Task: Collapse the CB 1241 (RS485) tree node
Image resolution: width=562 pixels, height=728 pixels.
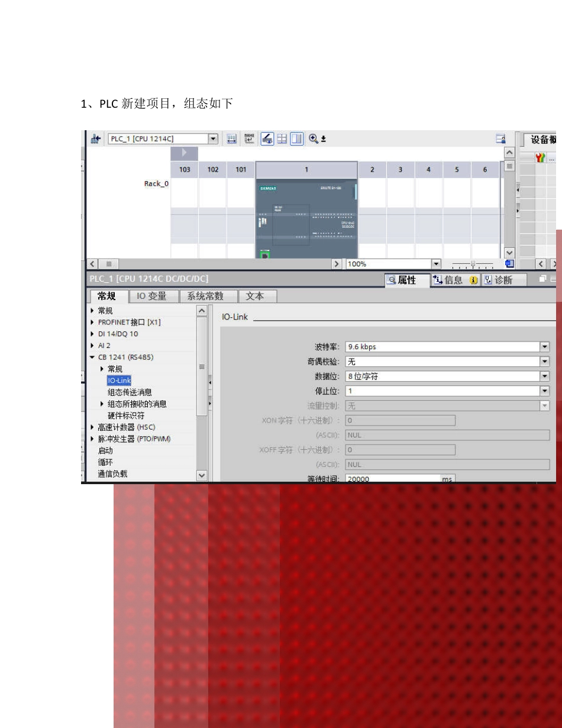Action: click(92, 357)
